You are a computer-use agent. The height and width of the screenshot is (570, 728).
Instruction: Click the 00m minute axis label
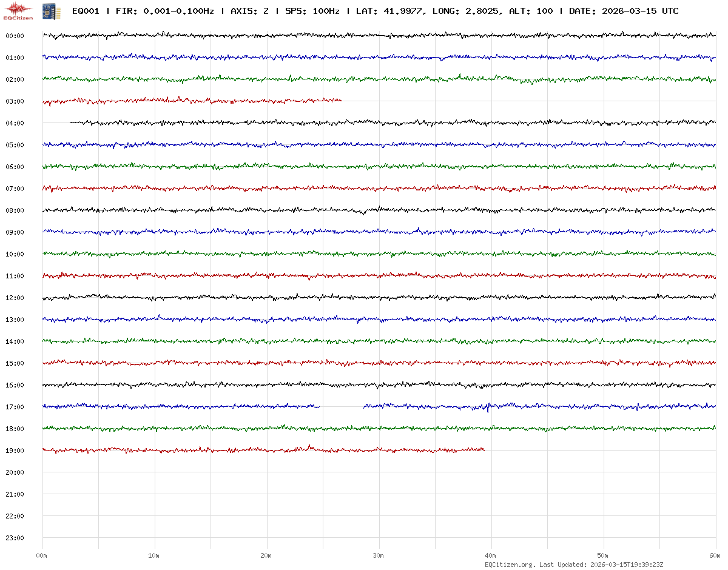pos(41,555)
